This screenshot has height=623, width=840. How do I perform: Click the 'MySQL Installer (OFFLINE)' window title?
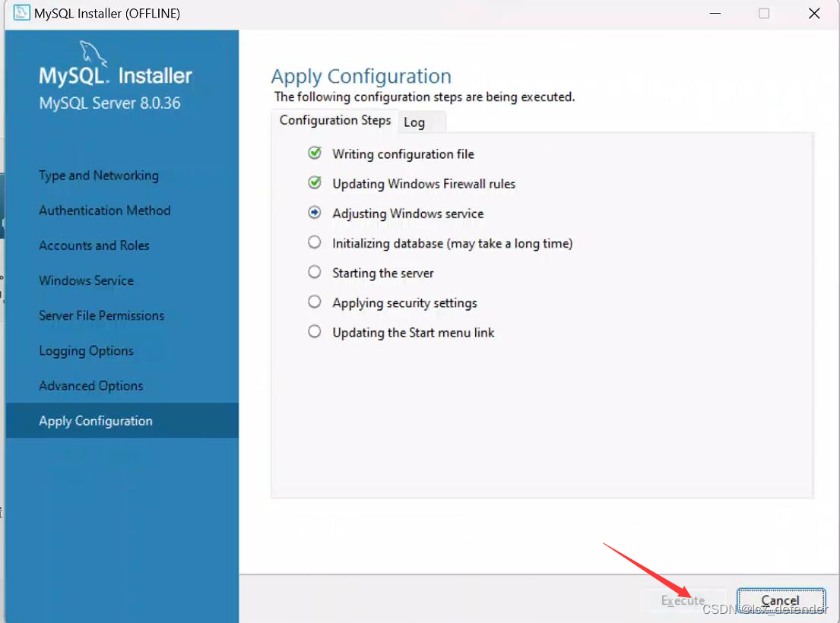click(x=107, y=14)
